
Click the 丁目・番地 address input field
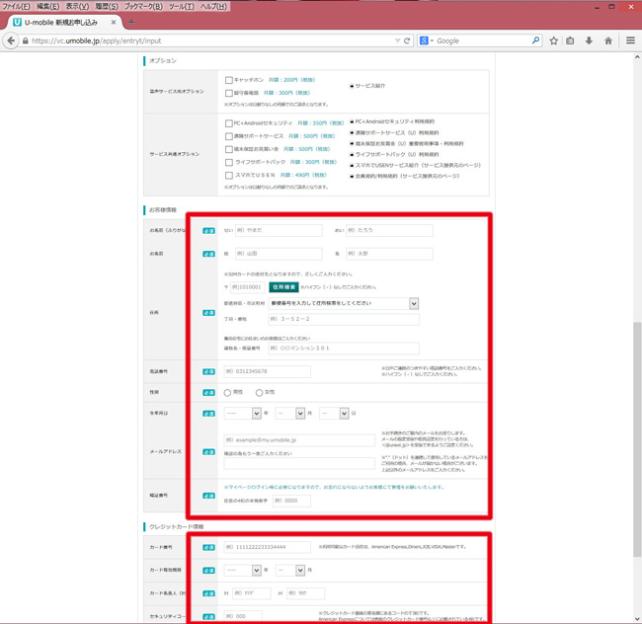coord(344,319)
